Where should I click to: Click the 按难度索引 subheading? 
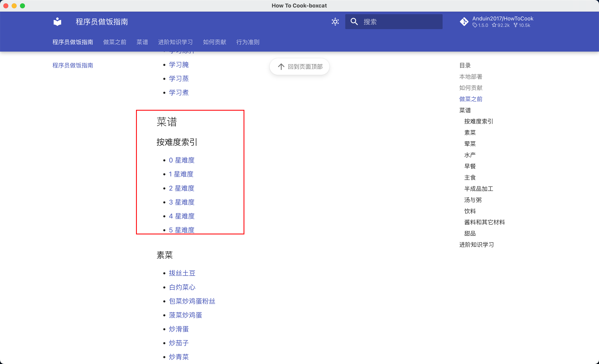pyautogui.click(x=177, y=142)
